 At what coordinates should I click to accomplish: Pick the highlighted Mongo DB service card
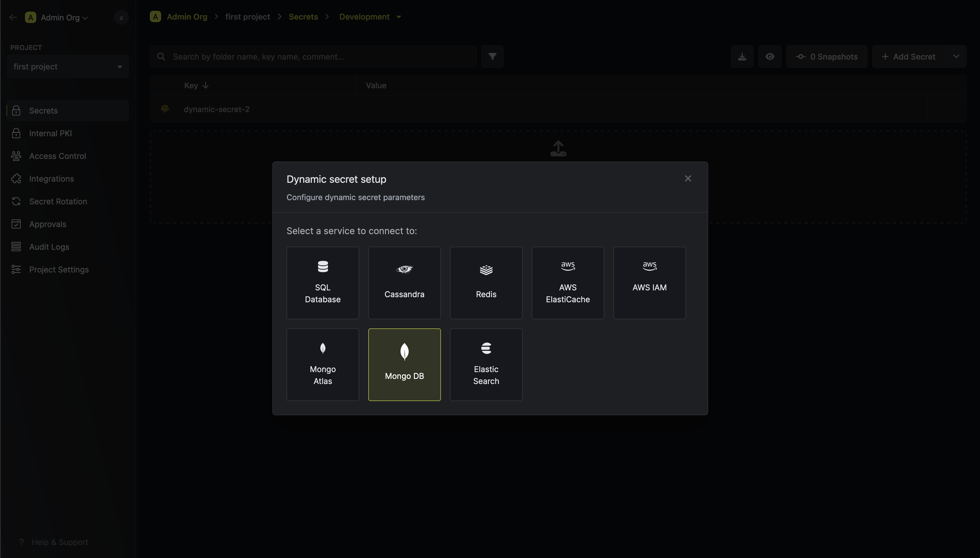pos(404,364)
